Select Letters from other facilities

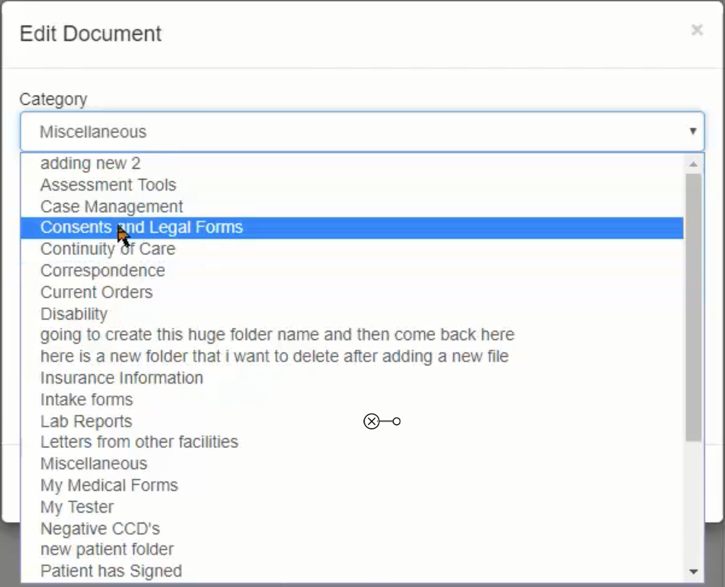[x=139, y=442]
